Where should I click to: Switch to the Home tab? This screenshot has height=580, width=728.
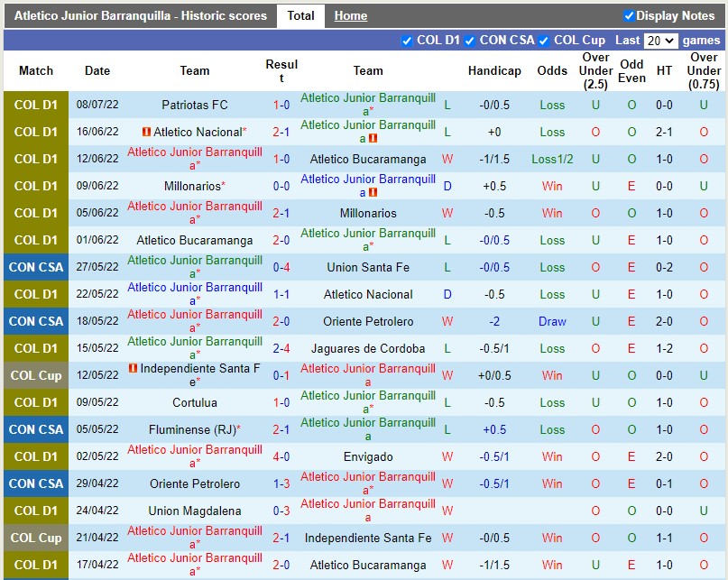click(350, 15)
